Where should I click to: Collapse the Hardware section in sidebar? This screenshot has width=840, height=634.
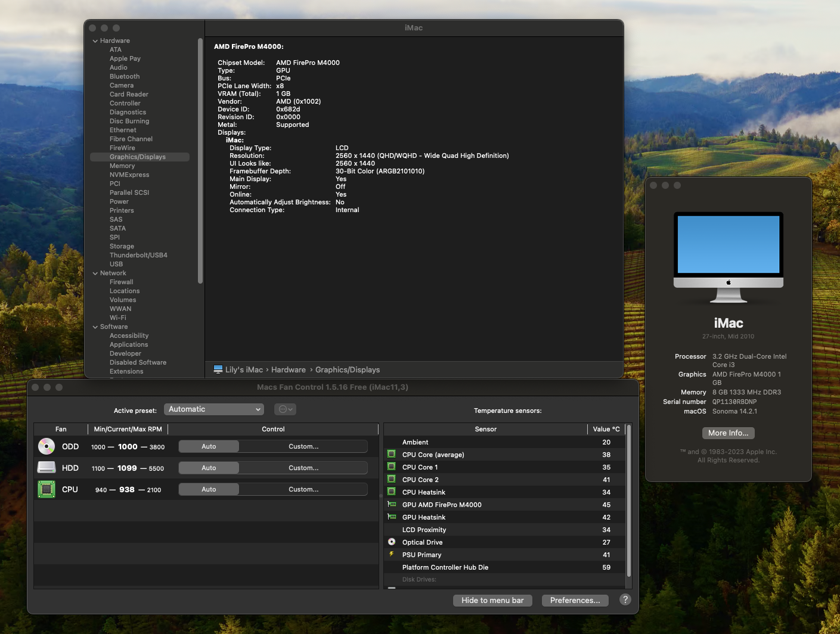[x=95, y=41]
